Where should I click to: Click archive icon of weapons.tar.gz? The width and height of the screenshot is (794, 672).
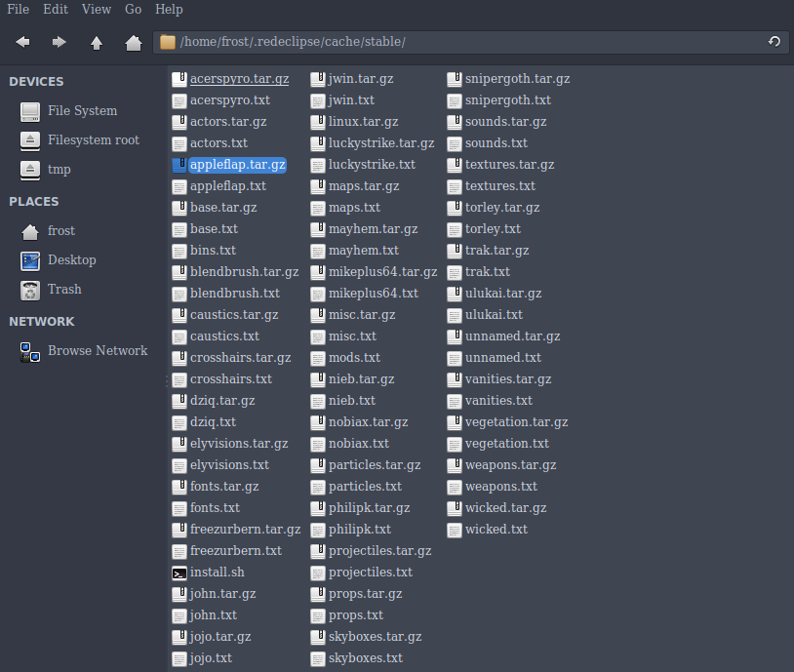(x=455, y=465)
